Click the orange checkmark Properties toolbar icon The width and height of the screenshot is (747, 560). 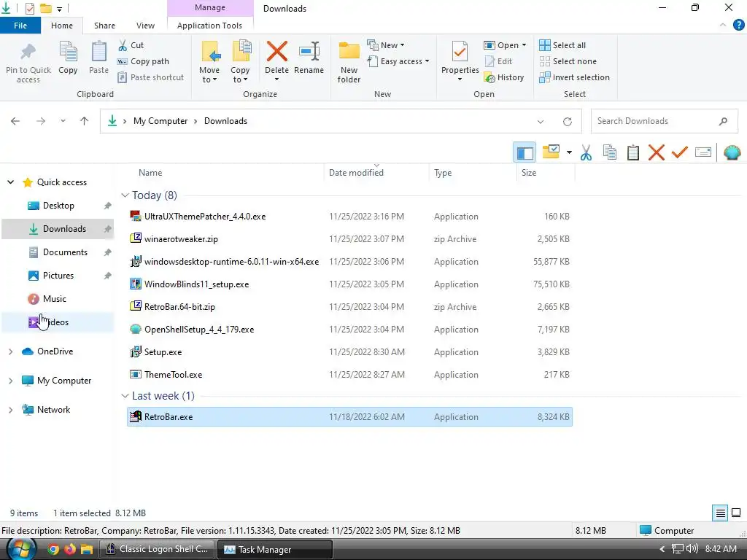(x=680, y=153)
